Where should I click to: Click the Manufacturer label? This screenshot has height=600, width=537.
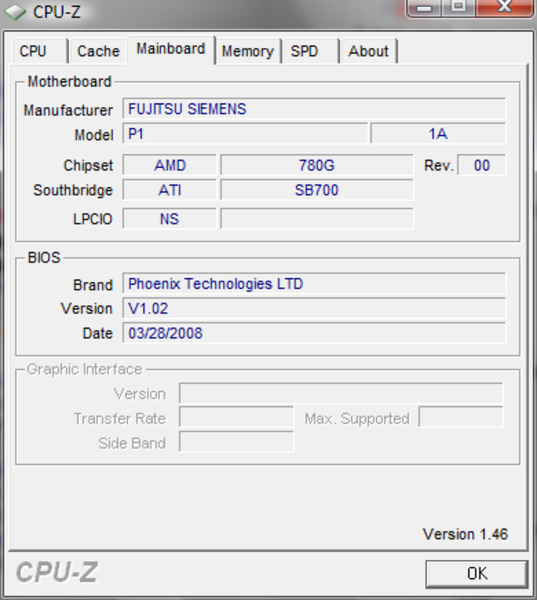68,110
